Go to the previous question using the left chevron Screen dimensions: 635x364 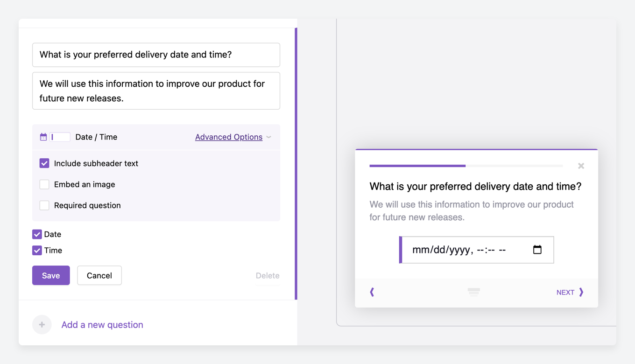point(372,292)
